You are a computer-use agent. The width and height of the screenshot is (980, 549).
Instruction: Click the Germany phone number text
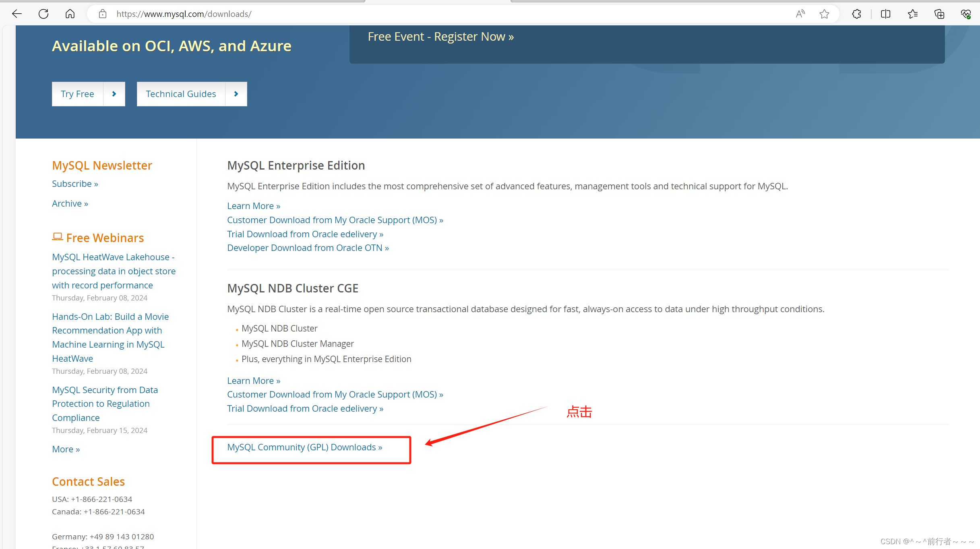coord(103,537)
